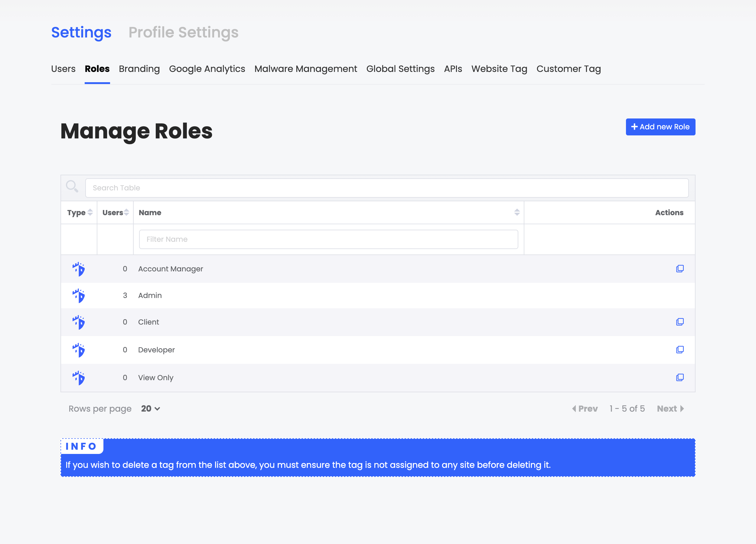Click the shield icon in Developer row
This screenshot has height=544, width=756.
coord(79,350)
